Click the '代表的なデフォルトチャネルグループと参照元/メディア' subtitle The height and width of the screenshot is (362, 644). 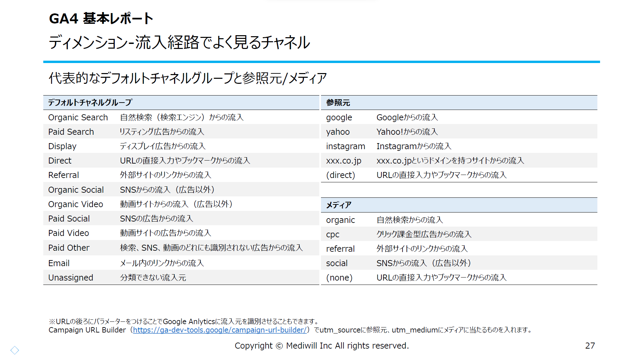click(x=187, y=78)
